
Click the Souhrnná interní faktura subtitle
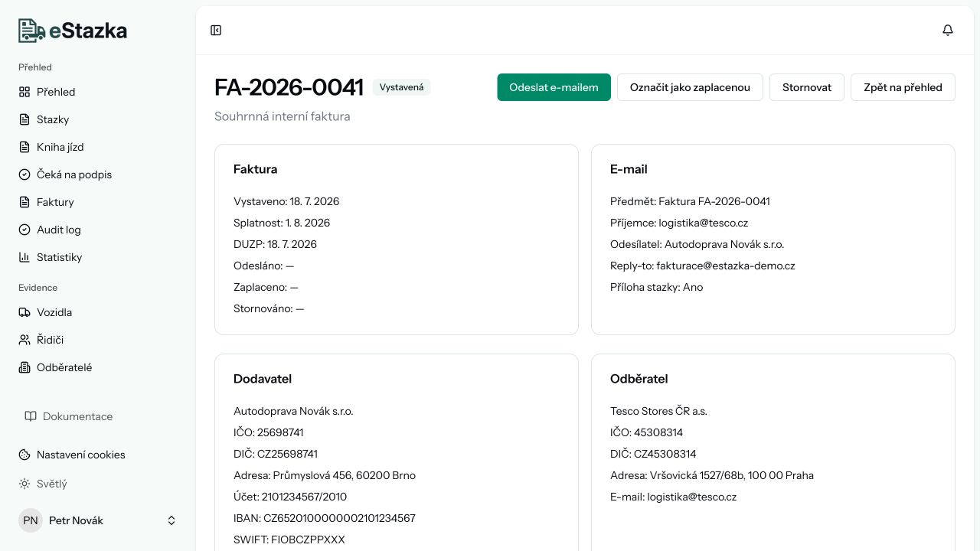(x=283, y=116)
